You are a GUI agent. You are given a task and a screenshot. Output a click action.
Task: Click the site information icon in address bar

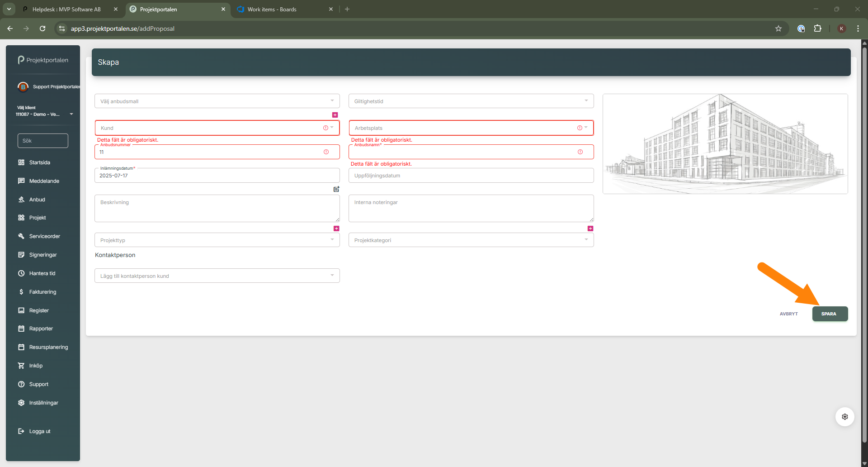(62, 29)
